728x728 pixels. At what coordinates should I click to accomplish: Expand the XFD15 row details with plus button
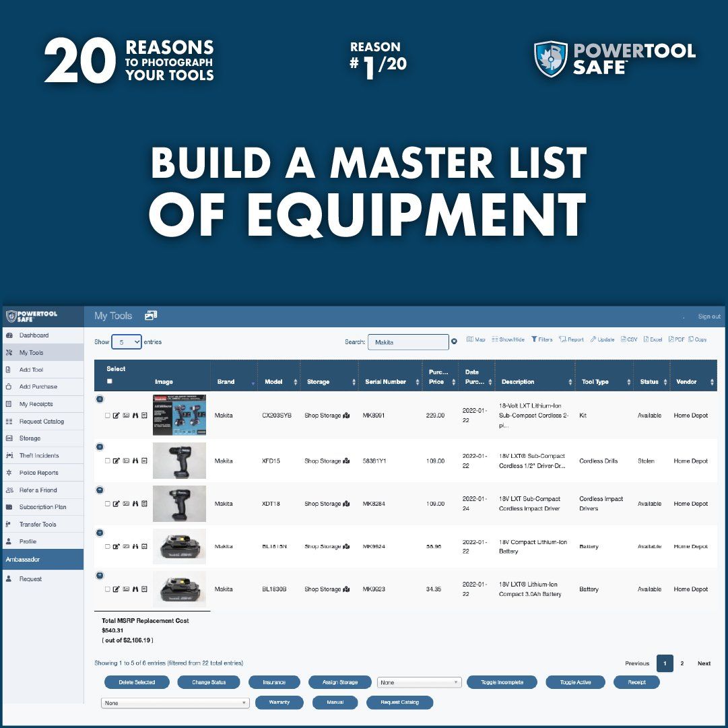pos(100,447)
